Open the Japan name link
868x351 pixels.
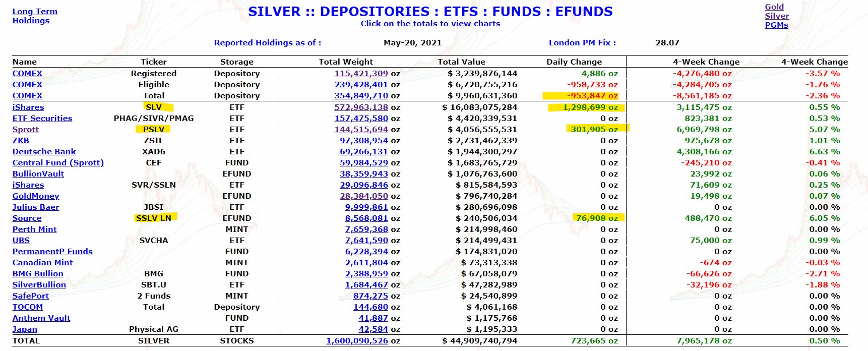[25, 329]
